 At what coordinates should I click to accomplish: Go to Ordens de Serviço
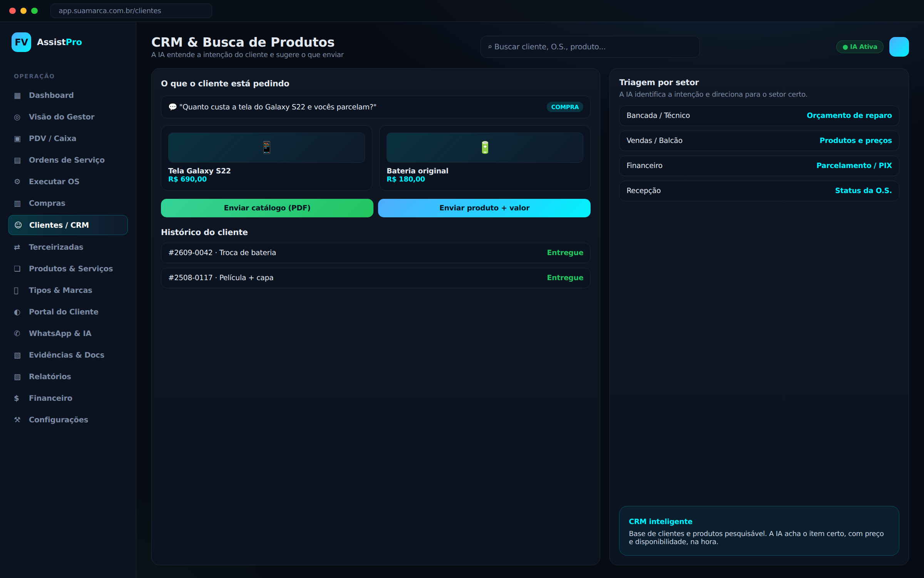coord(68,160)
